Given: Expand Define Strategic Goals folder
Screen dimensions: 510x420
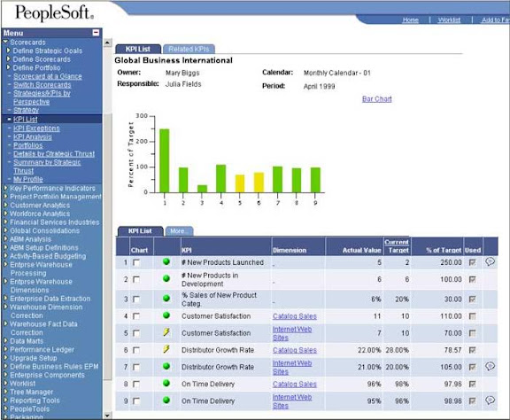Looking at the screenshot, I should pos(9,51).
